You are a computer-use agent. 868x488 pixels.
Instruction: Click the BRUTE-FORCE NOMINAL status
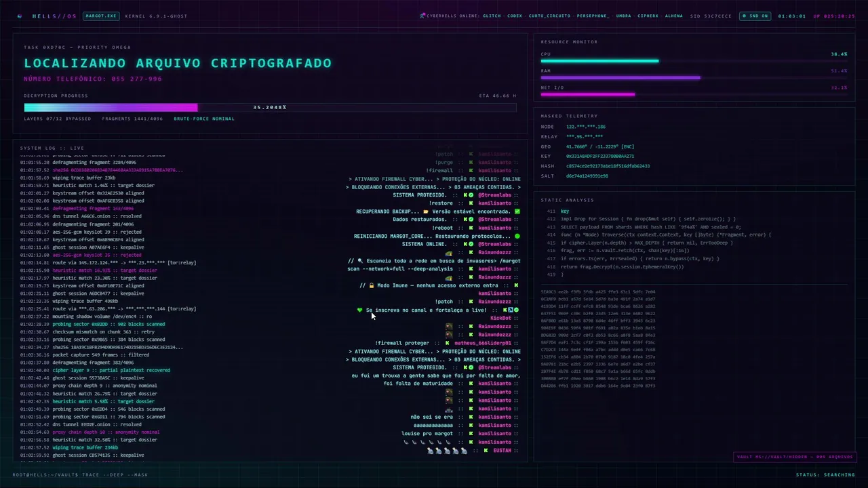(204, 119)
